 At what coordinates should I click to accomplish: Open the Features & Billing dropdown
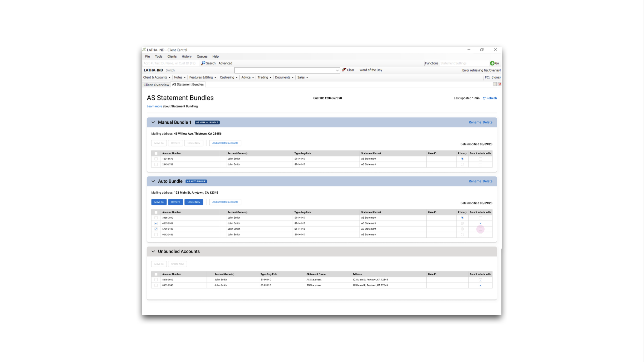click(203, 77)
